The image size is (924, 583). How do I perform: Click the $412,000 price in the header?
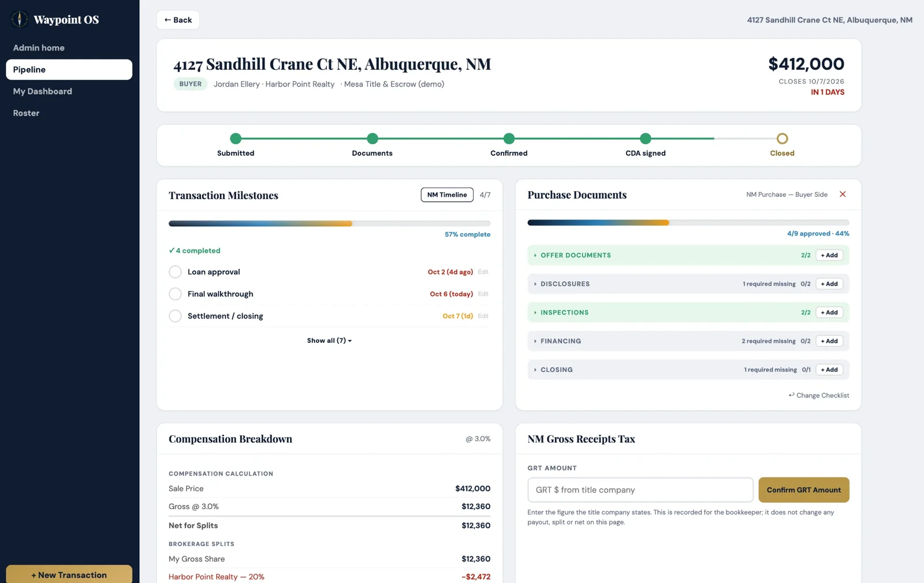point(806,64)
